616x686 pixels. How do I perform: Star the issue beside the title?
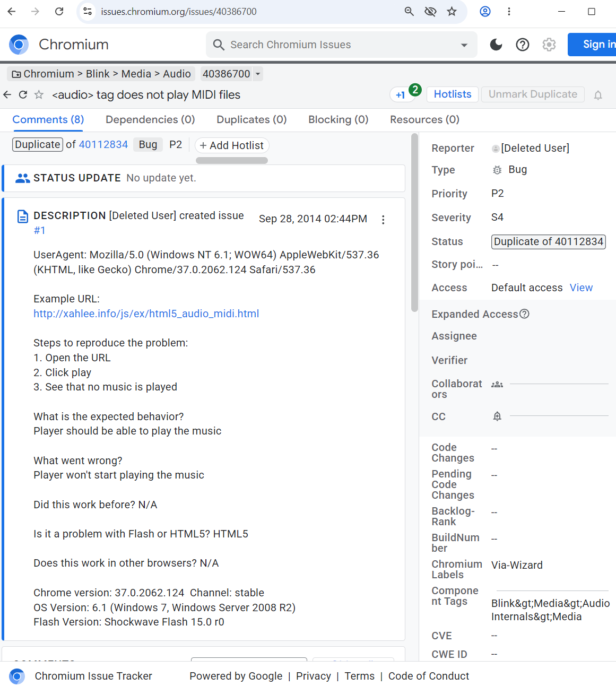click(39, 94)
